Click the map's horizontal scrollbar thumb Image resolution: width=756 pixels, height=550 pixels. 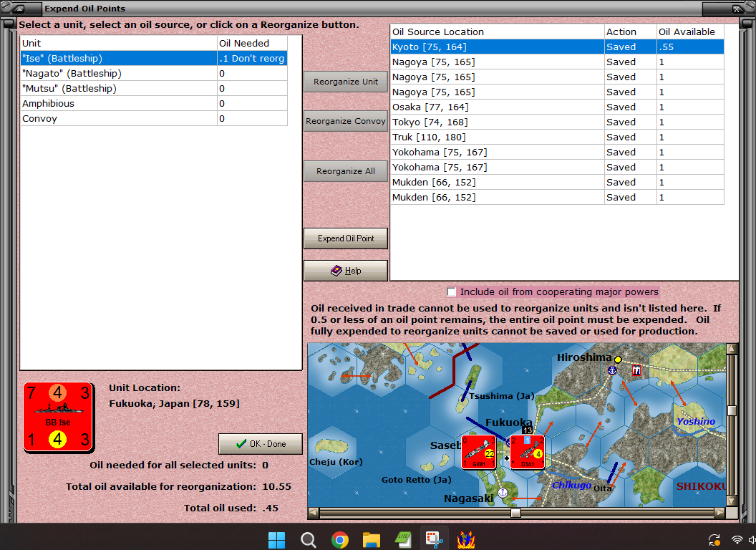point(515,512)
